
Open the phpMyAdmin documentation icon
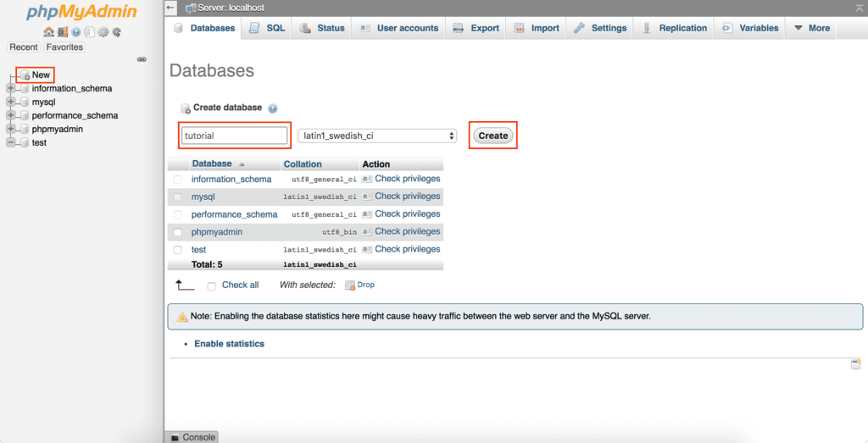coord(75,32)
